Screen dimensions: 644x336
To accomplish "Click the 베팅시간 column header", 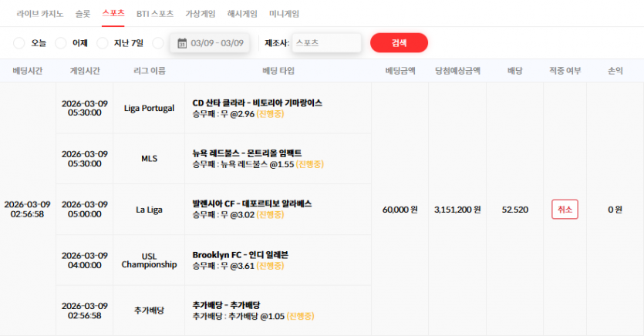I will click(28, 71).
